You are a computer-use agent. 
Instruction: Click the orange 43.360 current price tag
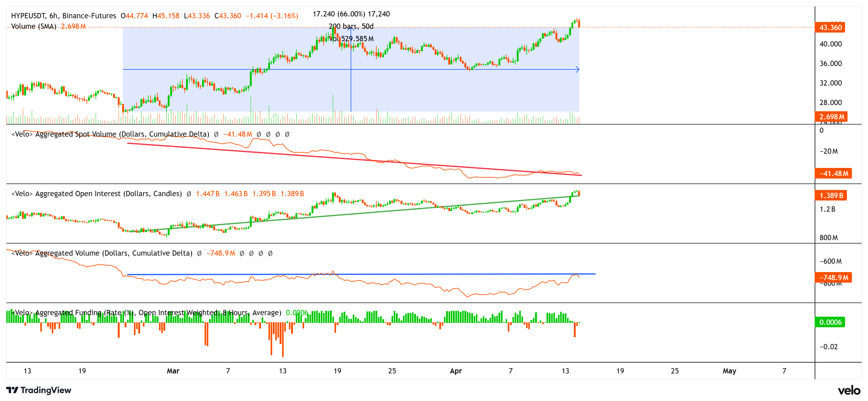(830, 27)
